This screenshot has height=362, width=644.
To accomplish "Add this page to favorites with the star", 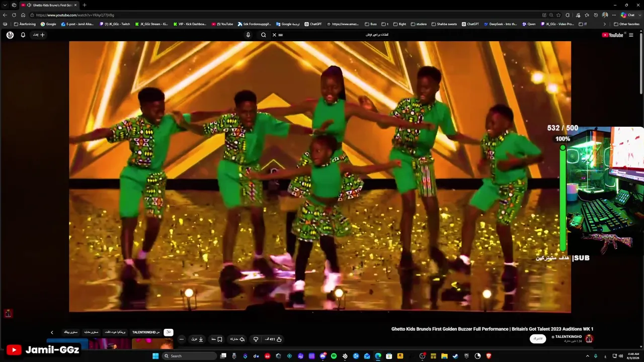I will tap(559, 15).
